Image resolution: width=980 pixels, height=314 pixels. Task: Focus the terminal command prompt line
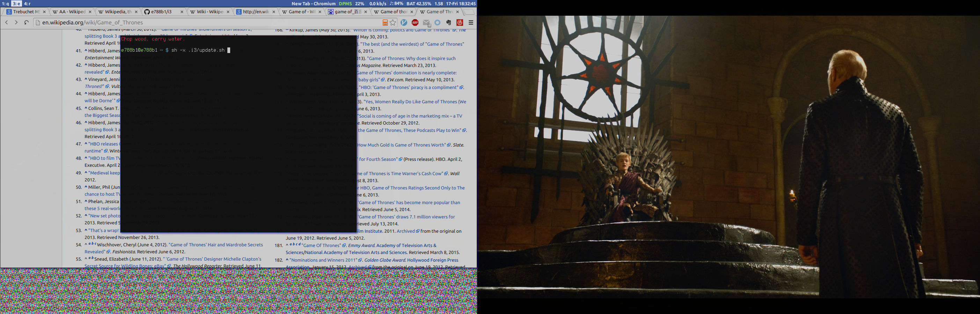(x=175, y=50)
